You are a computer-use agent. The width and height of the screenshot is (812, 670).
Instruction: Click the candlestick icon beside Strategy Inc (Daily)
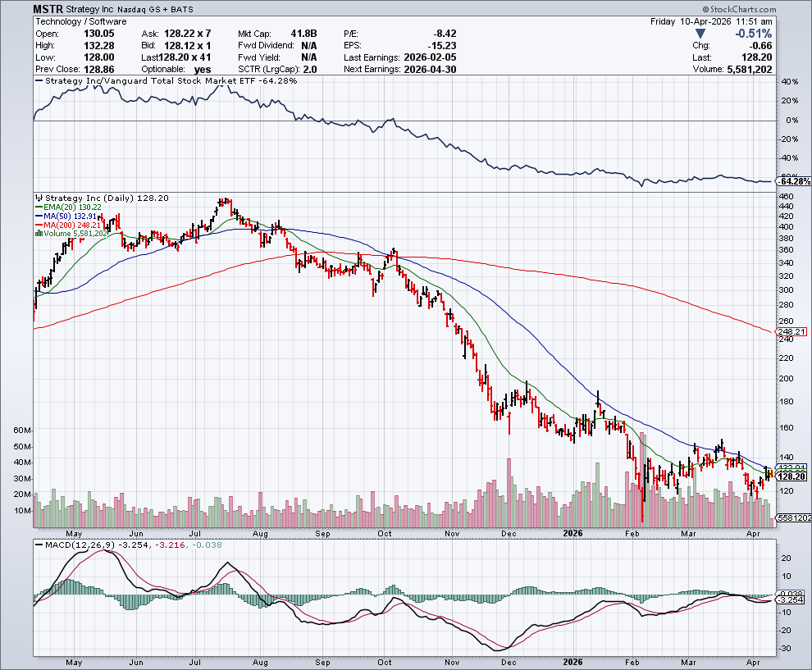pos(38,198)
